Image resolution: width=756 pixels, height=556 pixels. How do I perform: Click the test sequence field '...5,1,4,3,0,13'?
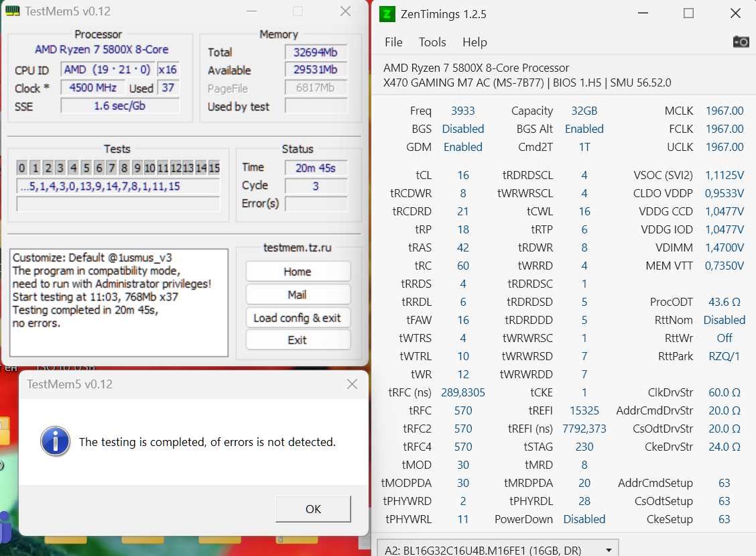118,186
